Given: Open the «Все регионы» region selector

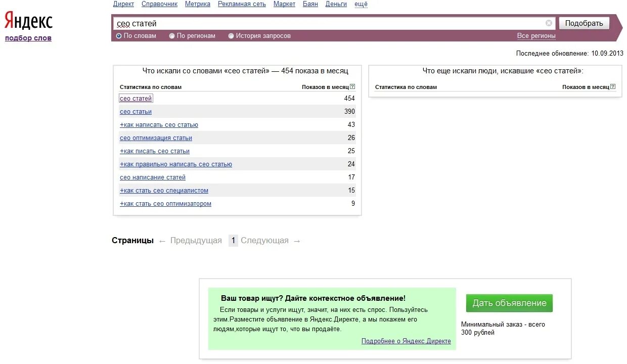Looking at the screenshot, I should coord(538,35).
